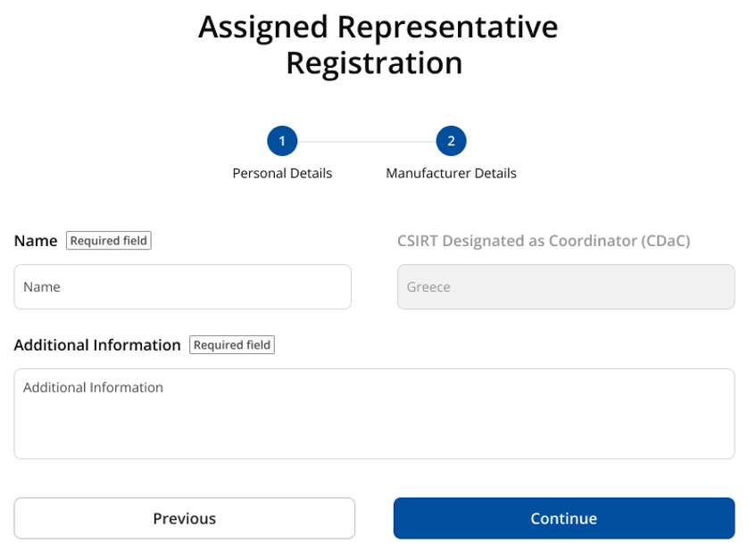Click the Greece text in the grey field
The width and height of the screenshot is (756, 552).
[x=428, y=287]
